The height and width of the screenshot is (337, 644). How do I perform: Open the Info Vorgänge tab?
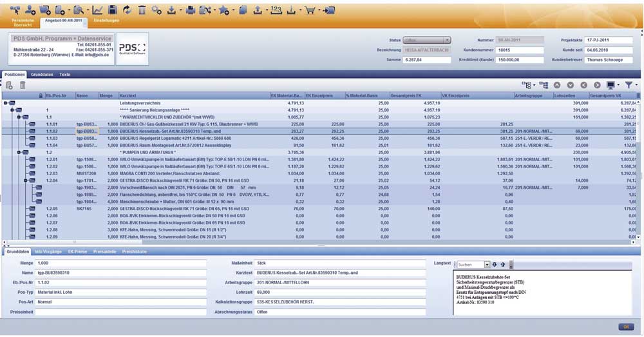click(x=48, y=251)
